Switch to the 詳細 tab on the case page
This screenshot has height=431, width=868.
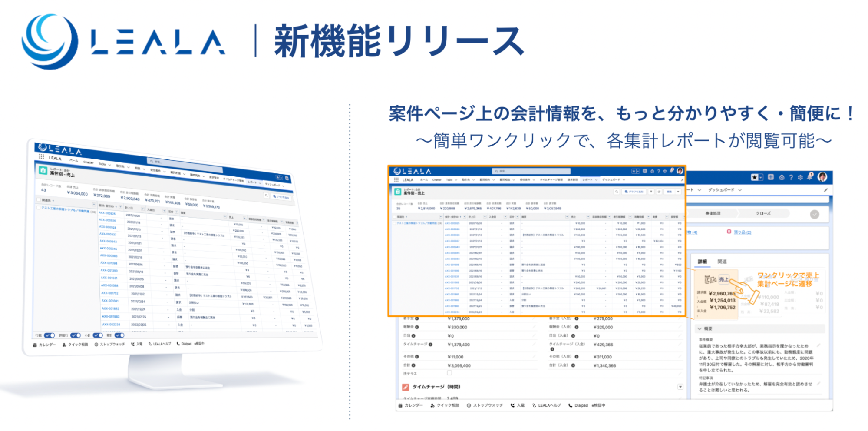tap(702, 262)
